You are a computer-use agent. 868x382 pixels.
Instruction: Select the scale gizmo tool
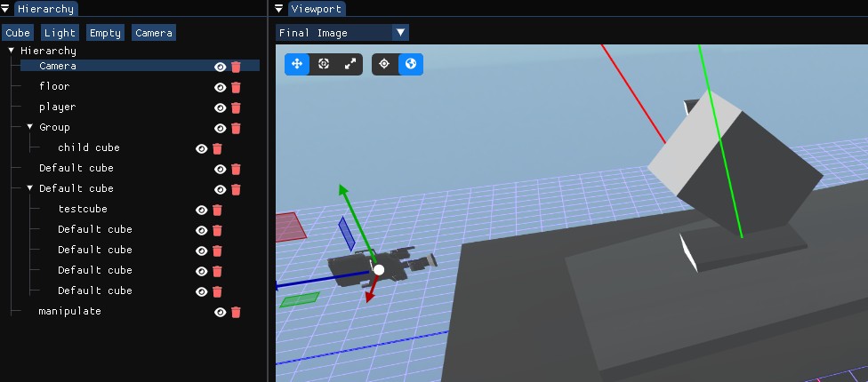click(x=350, y=64)
